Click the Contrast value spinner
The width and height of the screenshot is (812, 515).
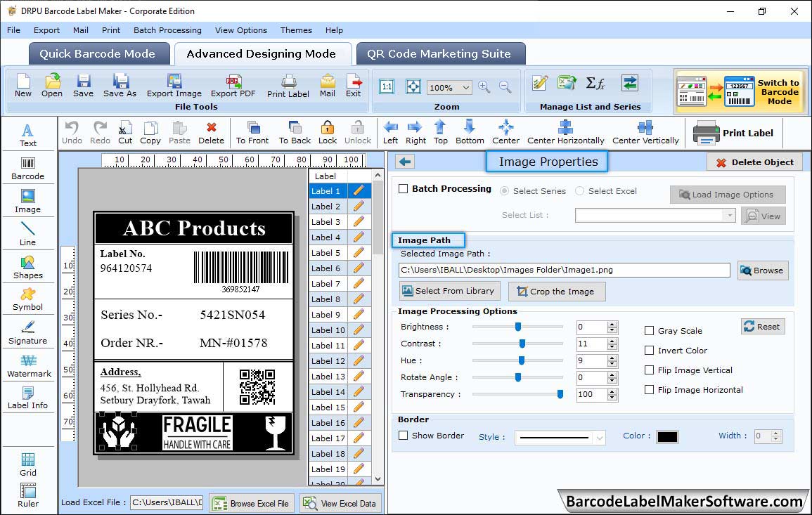click(x=612, y=344)
